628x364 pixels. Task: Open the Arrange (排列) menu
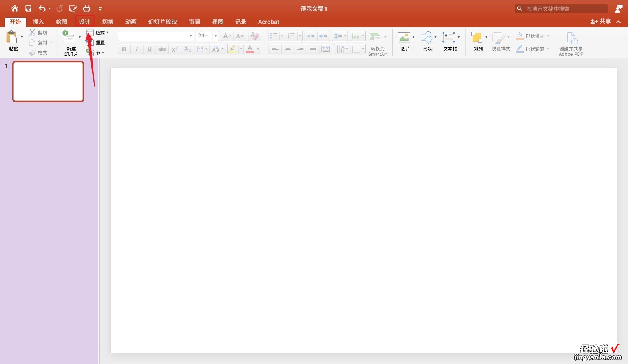[478, 42]
